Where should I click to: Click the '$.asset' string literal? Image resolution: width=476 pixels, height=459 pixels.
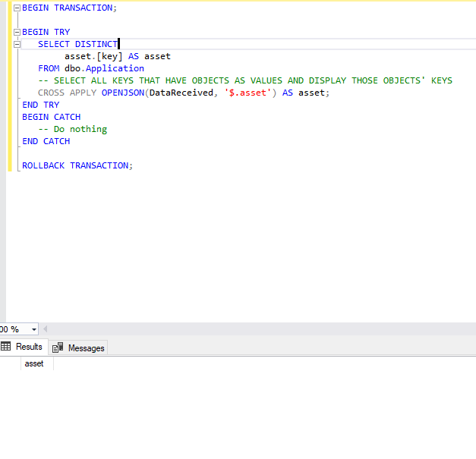(x=247, y=93)
